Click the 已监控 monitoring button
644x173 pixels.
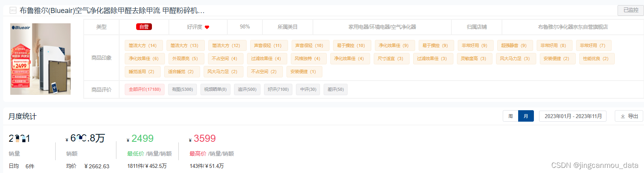631,10
